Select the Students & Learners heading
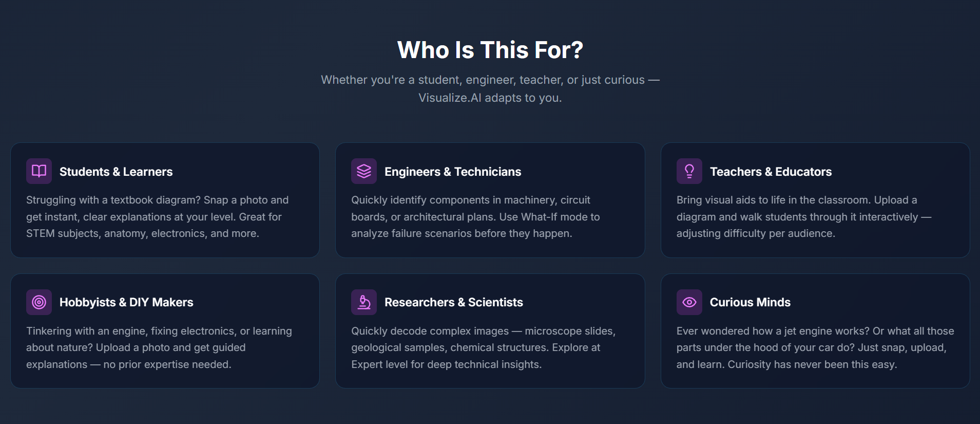The height and width of the screenshot is (424, 980). [116, 172]
